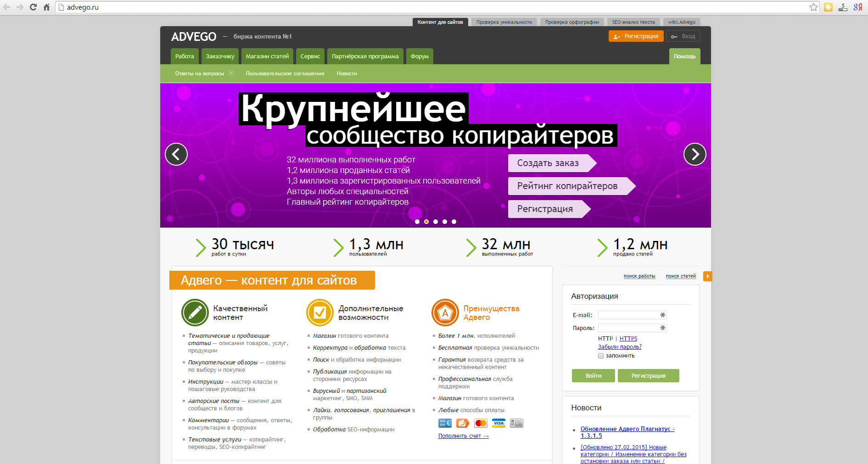Click the green Регистрация button under Авторизация
Screen dimensions: 868x464
(649, 375)
